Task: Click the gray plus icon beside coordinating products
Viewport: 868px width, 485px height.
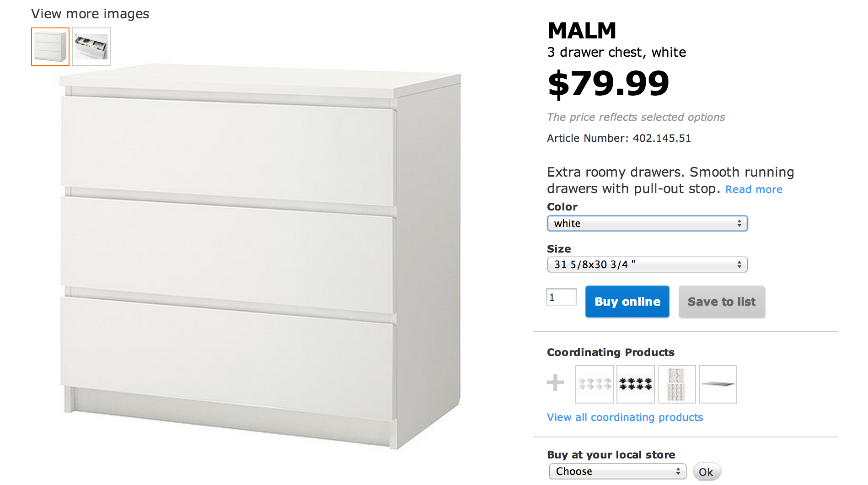Action: pos(555,383)
